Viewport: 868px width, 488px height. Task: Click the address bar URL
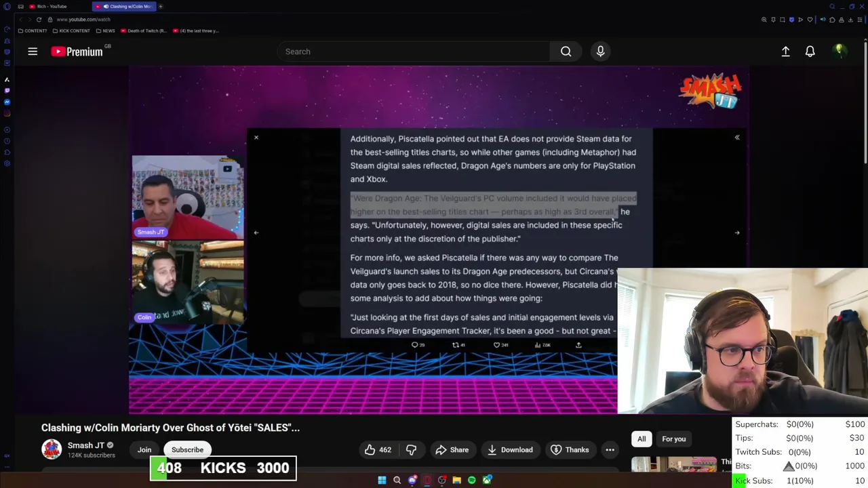[83, 20]
